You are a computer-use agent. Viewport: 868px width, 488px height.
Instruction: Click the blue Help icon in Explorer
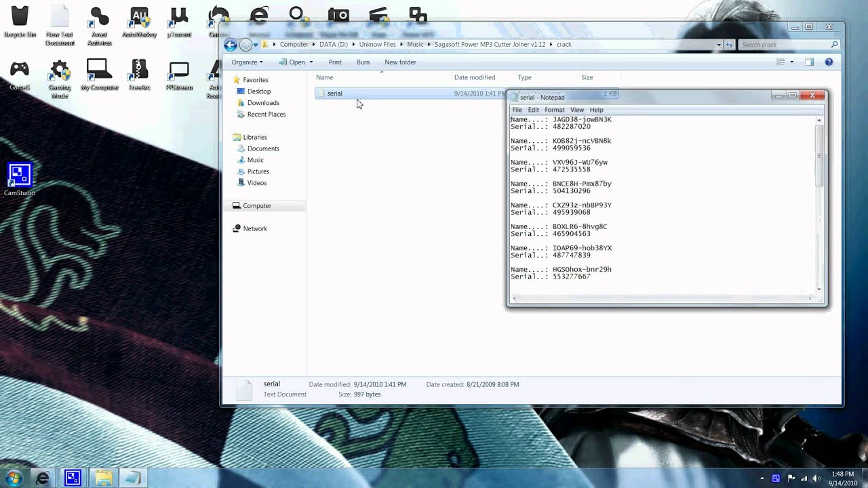[x=829, y=62]
